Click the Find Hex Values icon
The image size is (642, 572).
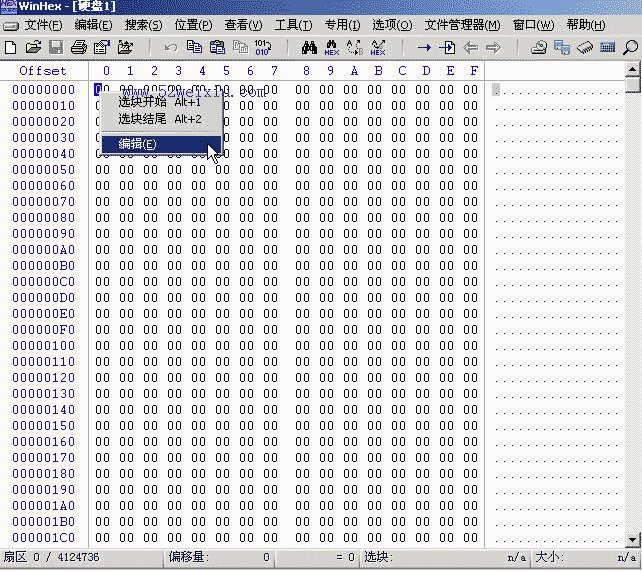[332, 47]
